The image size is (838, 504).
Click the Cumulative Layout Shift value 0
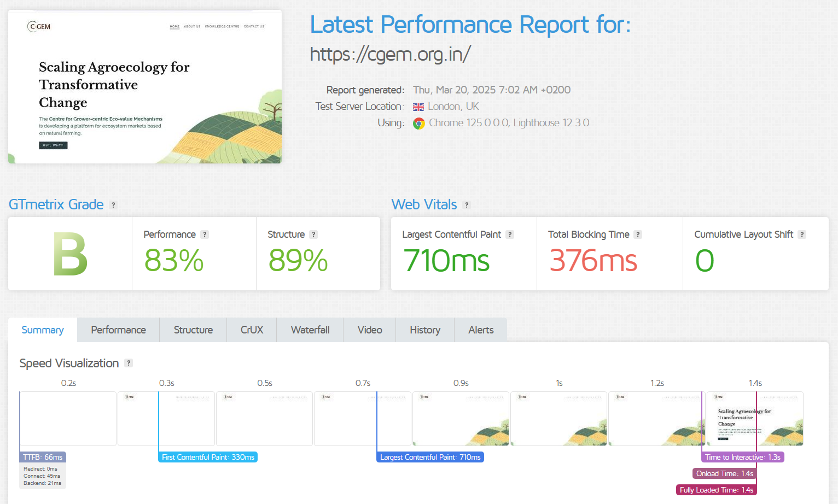705,260
